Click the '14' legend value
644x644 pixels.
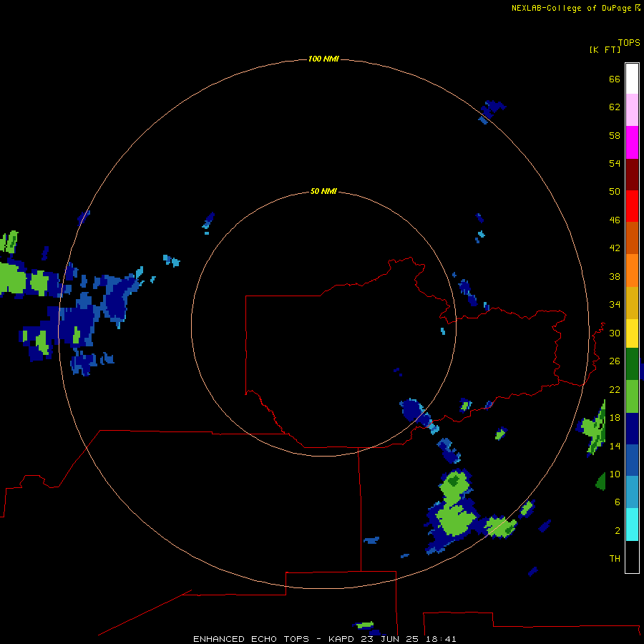point(615,446)
